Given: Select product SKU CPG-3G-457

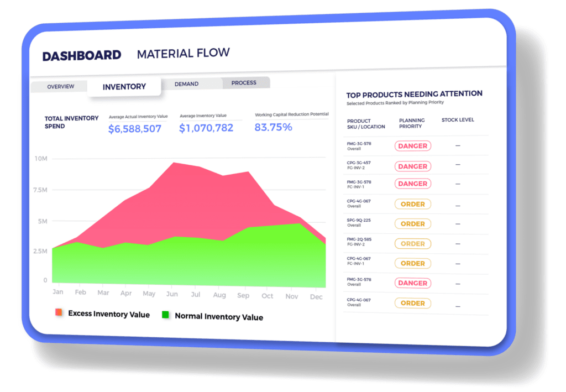Looking at the screenshot, I should click(x=358, y=163).
